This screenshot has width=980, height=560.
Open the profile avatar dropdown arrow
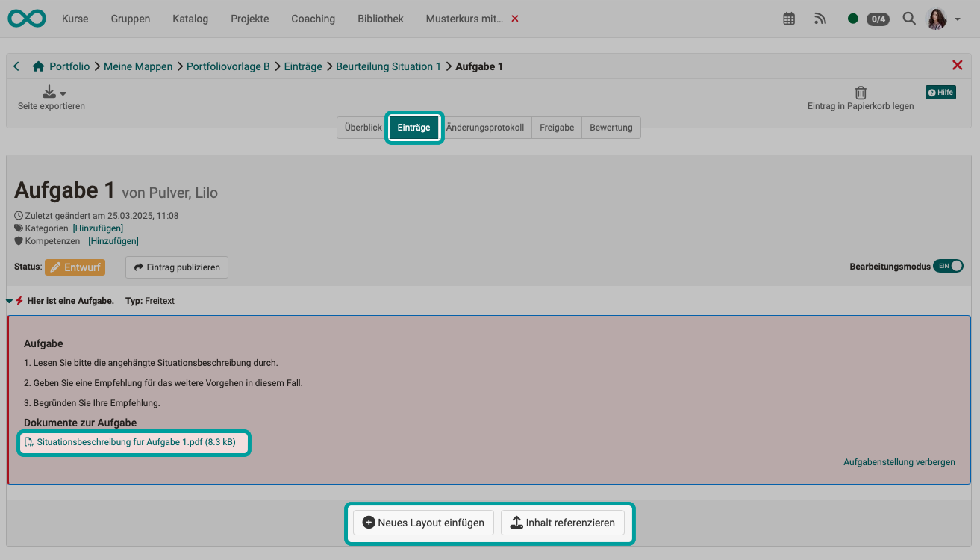pyautogui.click(x=956, y=18)
